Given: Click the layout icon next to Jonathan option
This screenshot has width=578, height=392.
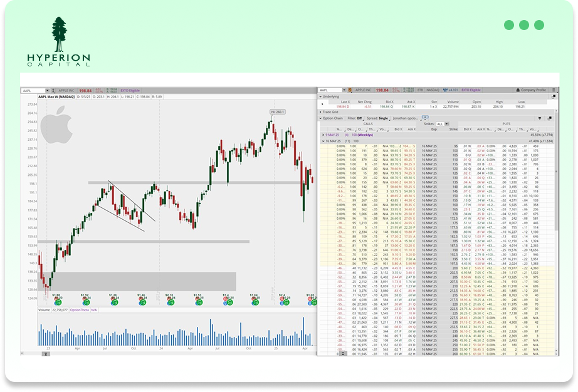Looking at the screenshot, I should click(425, 118).
